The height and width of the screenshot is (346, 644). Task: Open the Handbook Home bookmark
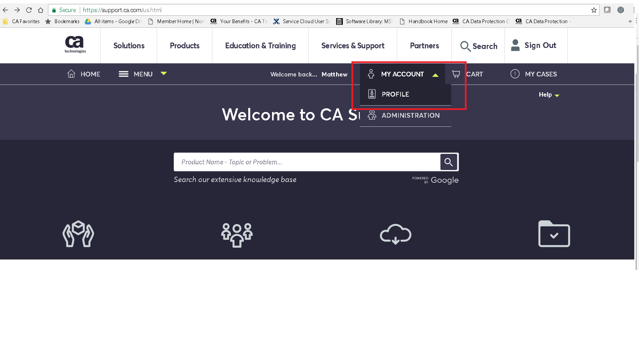pyautogui.click(x=424, y=21)
